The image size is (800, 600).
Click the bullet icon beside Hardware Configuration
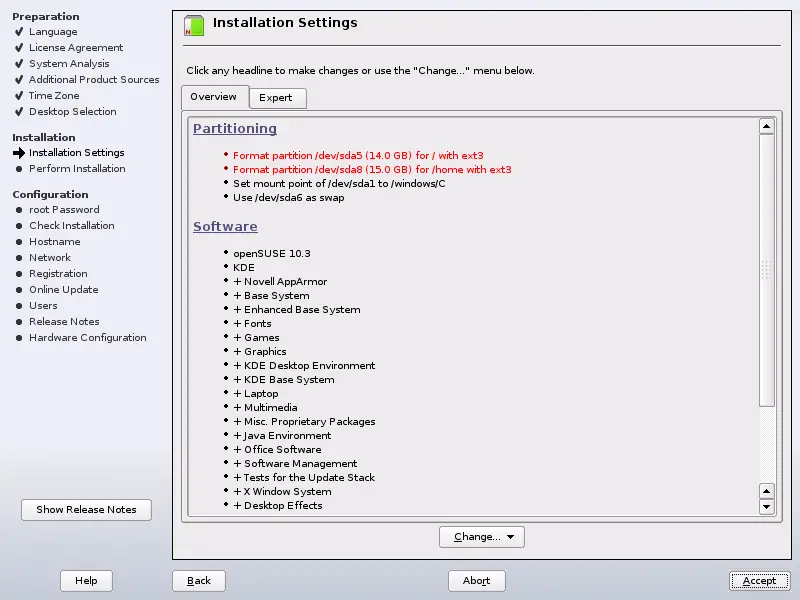tap(19, 338)
